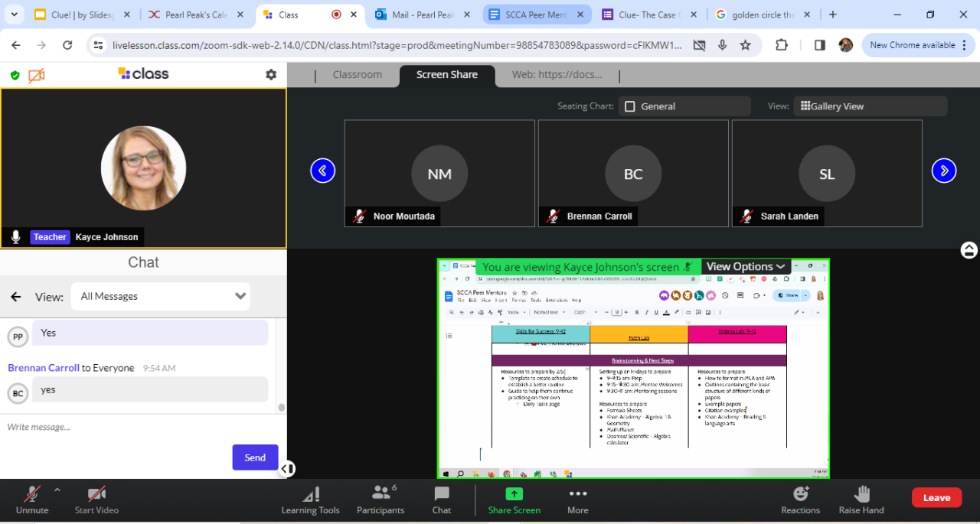
Task: Show previous participants with left arrow
Action: pyautogui.click(x=322, y=171)
